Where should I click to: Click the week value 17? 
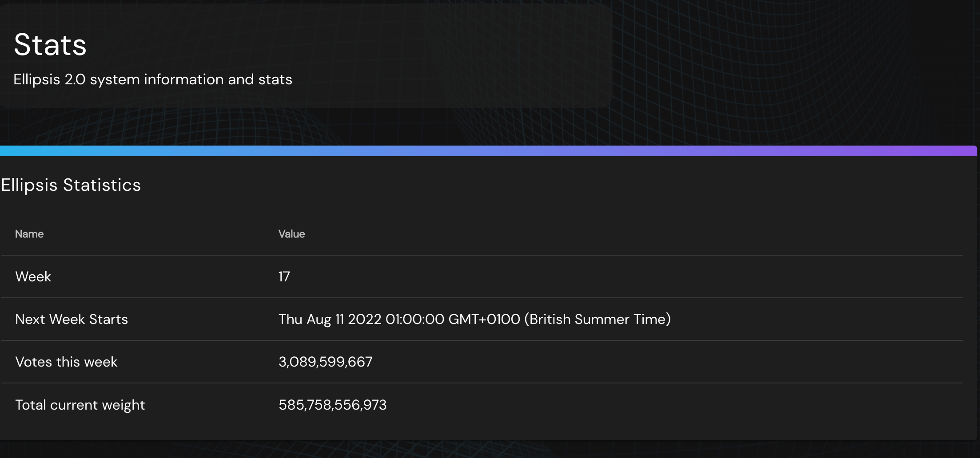284,276
